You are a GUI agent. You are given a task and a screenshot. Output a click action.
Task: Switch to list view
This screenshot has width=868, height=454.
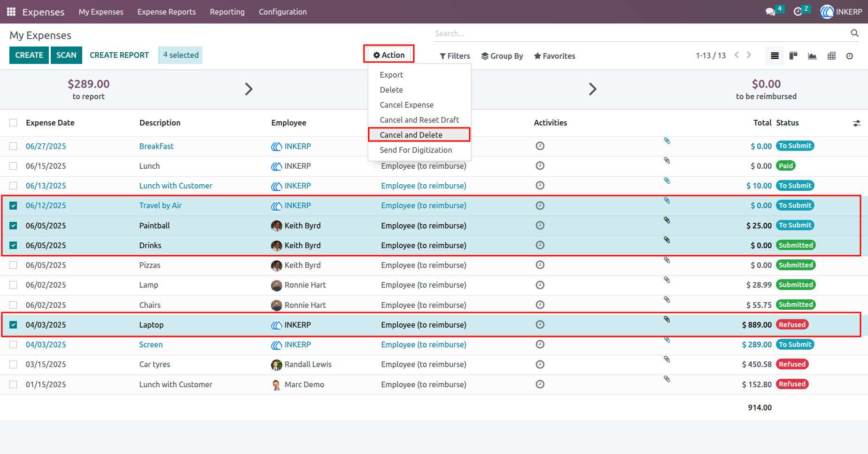point(775,56)
